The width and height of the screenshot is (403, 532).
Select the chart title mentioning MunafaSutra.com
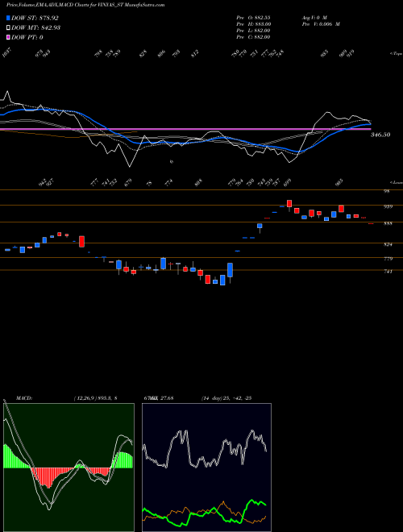coord(85,5)
